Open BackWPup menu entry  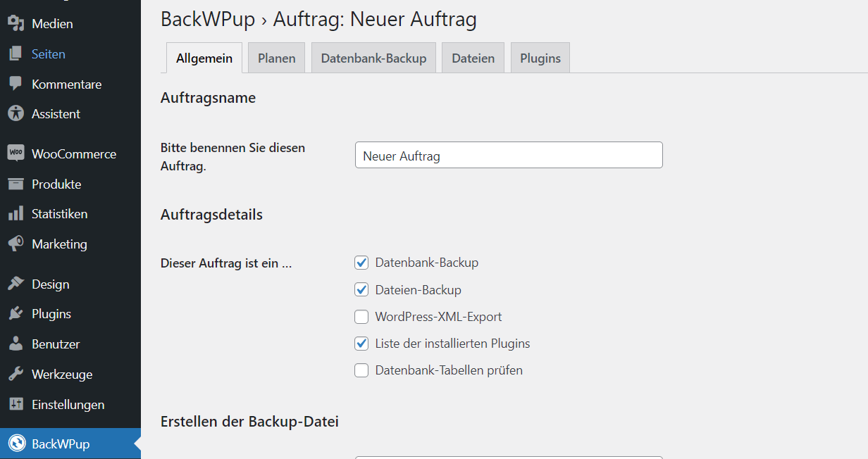[70, 444]
